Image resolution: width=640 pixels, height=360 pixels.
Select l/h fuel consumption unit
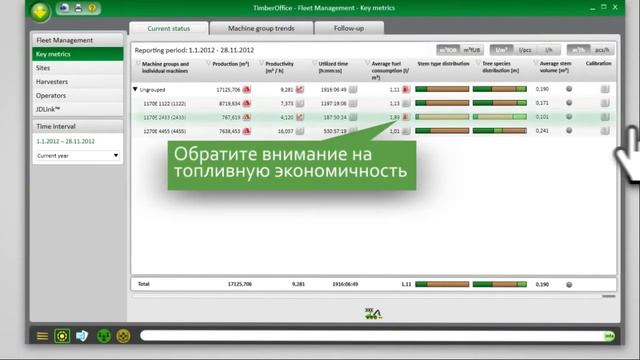point(549,50)
